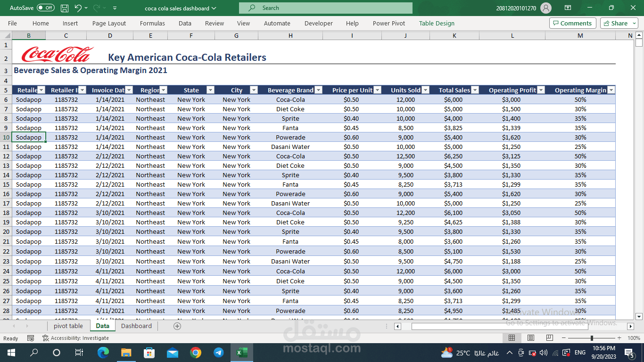Click the zoom slider handle
The height and width of the screenshot is (362, 644).
coord(592,338)
